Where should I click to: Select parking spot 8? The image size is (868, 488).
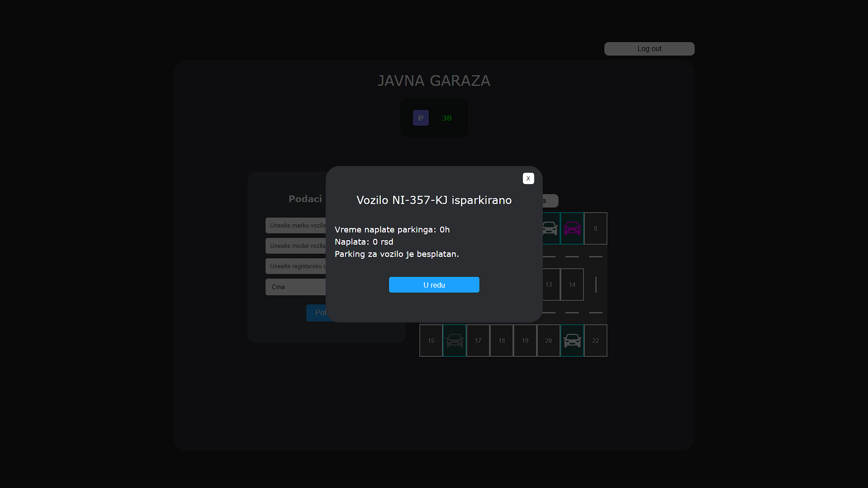596,228
